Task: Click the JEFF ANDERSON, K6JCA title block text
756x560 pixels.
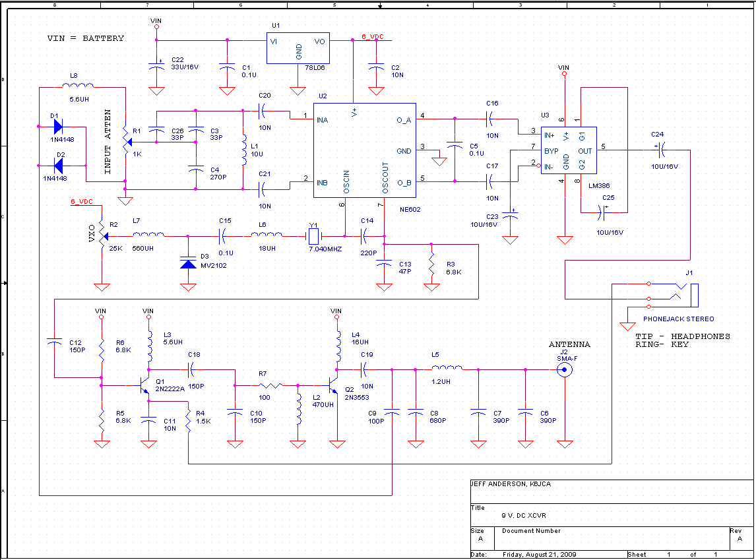Action: coord(511,484)
